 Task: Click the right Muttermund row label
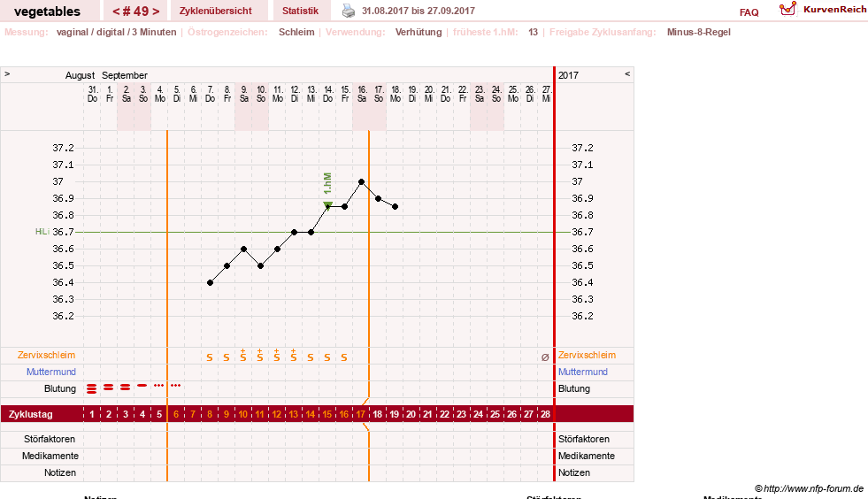pyautogui.click(x=583, y=372)
